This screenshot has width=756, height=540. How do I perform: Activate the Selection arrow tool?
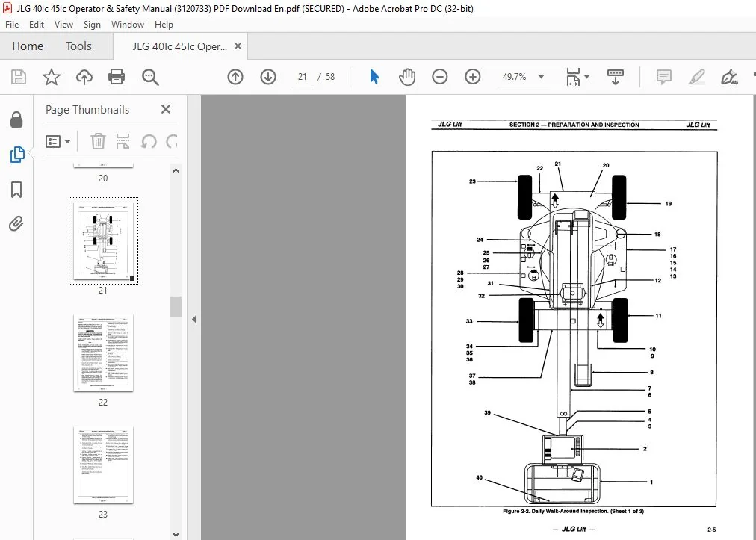pos(374,77)
